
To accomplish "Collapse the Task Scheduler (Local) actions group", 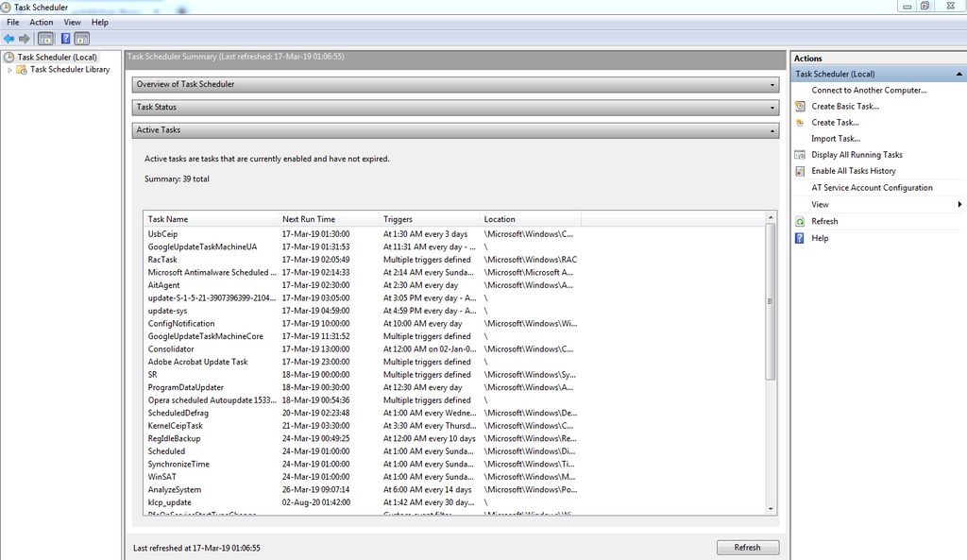I will coord(959,74).
